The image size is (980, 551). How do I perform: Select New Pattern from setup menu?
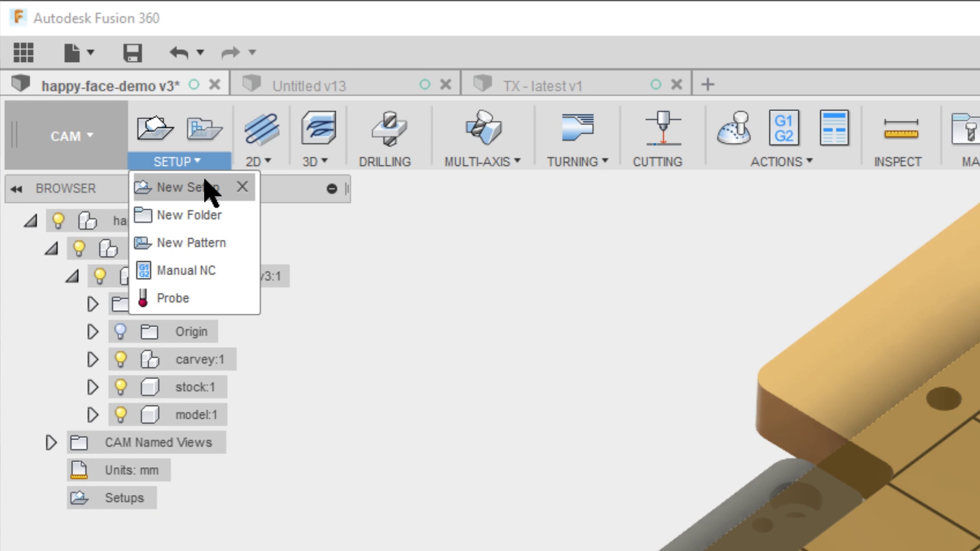[x=191, y=242]
